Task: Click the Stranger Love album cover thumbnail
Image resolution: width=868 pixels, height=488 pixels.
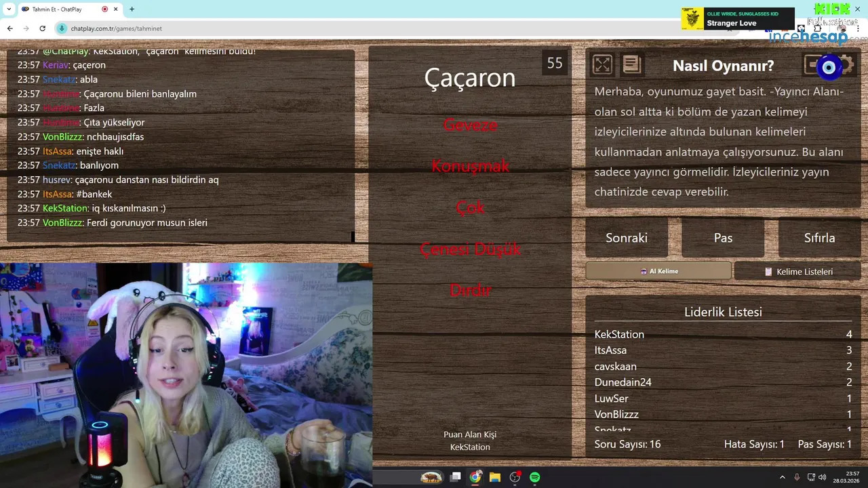Action: click(x=692, y=18)
